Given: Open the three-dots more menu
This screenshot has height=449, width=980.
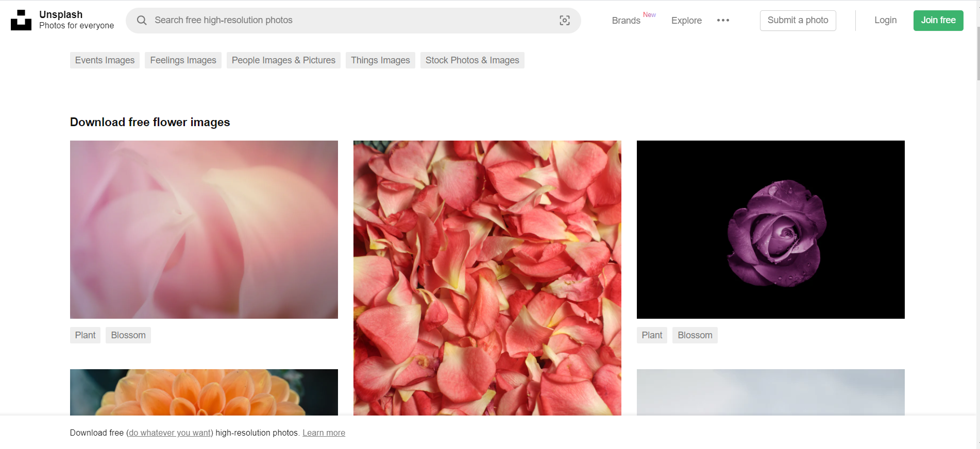Looking at the screenshot, I should [723, 20].
